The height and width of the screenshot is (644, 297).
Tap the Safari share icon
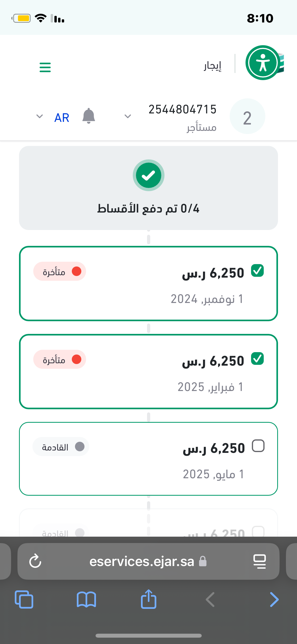[x=149, y=599]
